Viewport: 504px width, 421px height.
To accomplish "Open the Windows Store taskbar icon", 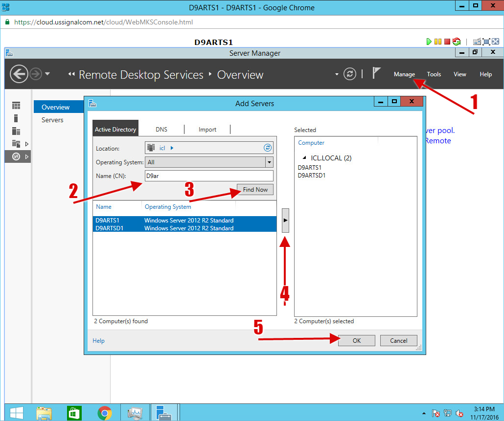I will point(74,413).
